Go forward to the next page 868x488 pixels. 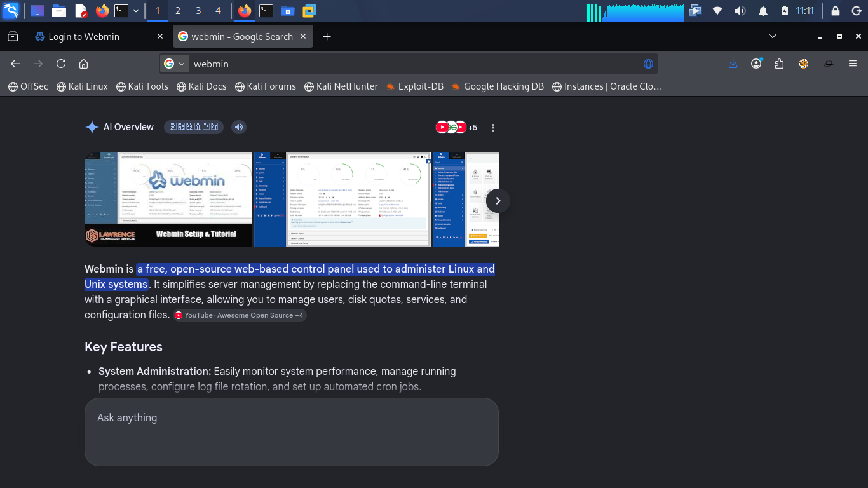38,64
